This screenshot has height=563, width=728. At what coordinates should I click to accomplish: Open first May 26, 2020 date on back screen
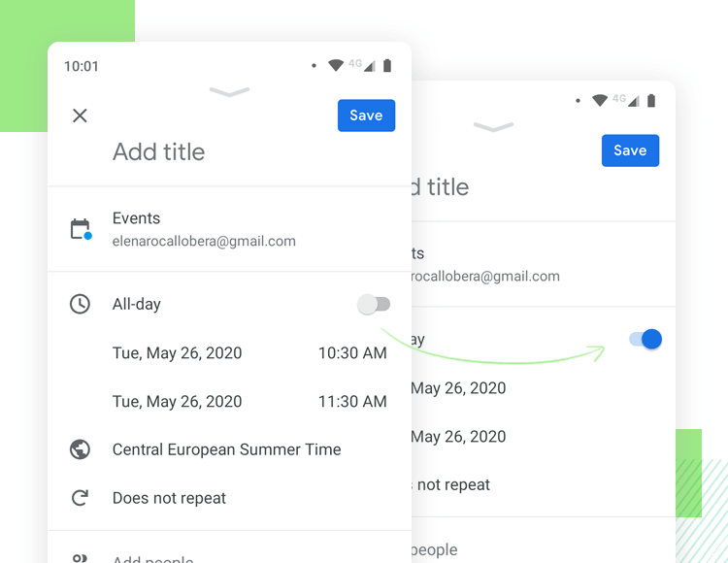(x=458, y=388)
